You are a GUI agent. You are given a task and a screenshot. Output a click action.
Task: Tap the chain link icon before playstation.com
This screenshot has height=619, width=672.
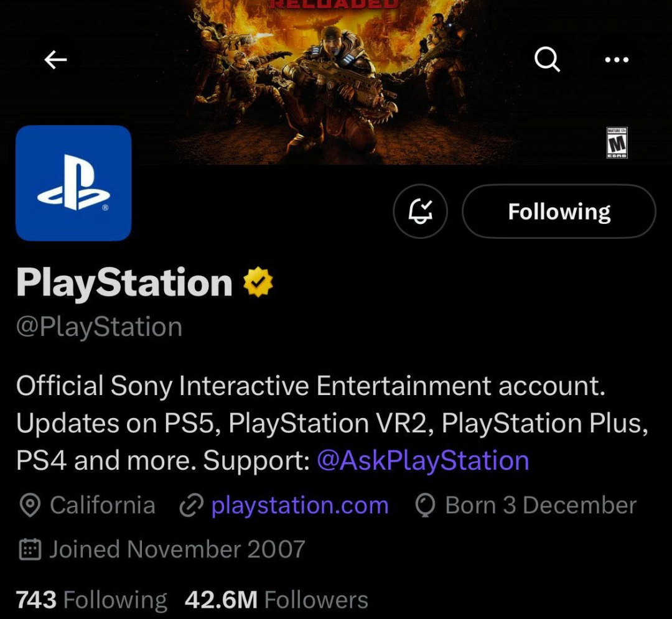(x=191, y=506)
